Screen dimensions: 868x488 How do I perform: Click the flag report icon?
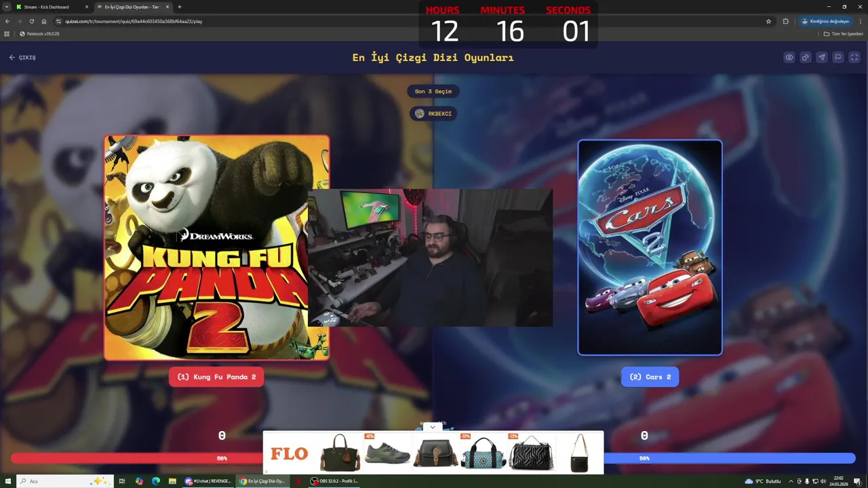838,58
